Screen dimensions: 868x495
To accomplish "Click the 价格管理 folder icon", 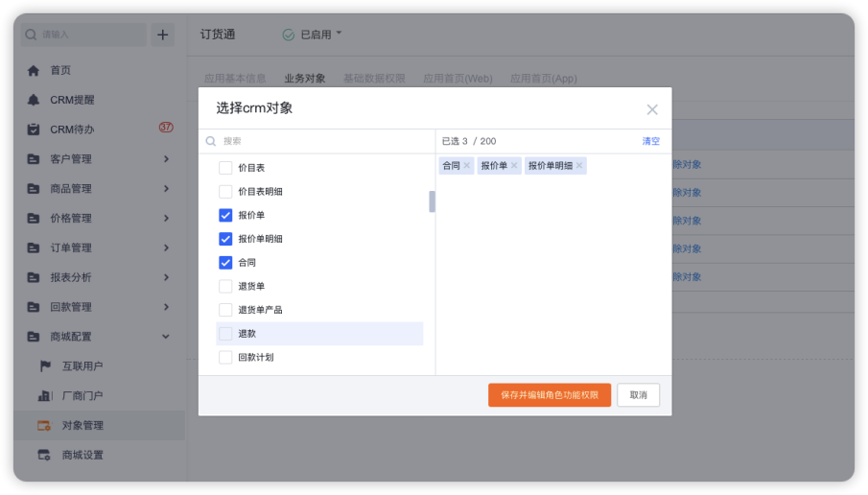I will (x=34, y=218).
